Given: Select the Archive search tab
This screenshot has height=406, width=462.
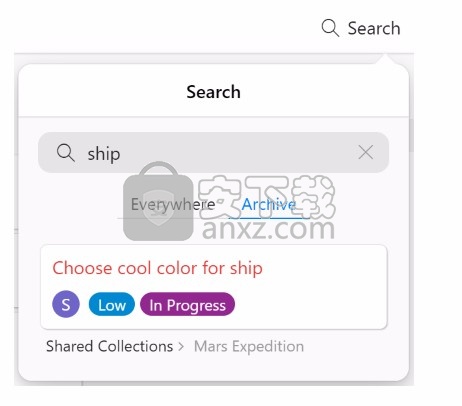Looking at the screenshot, I should (269, 204).
